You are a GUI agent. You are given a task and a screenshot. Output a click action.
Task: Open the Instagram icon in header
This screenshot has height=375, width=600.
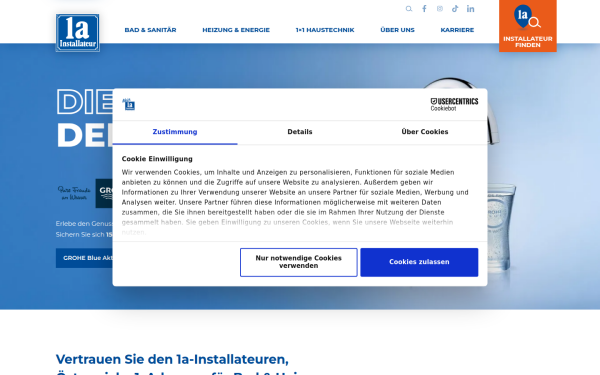click(x=440, y=9)
